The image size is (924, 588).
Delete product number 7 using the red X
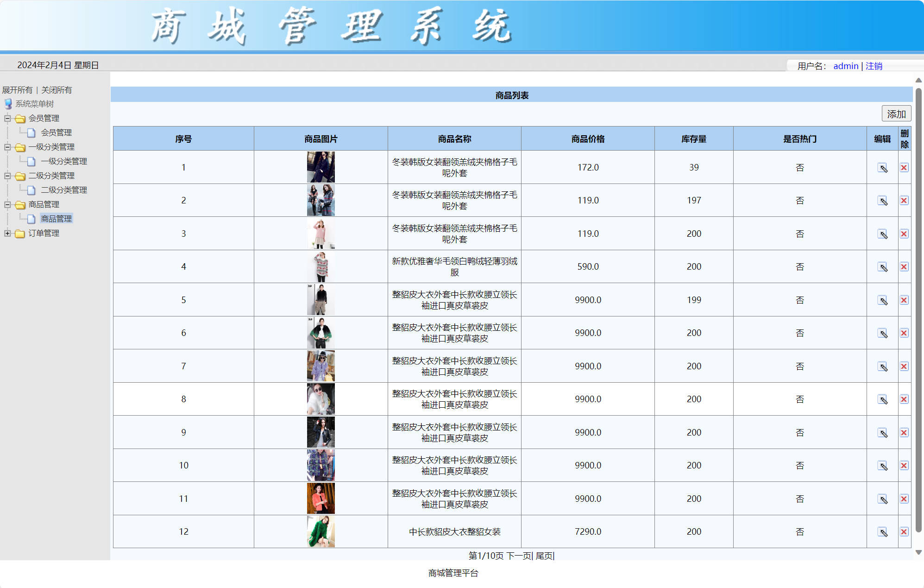point(904,367)
